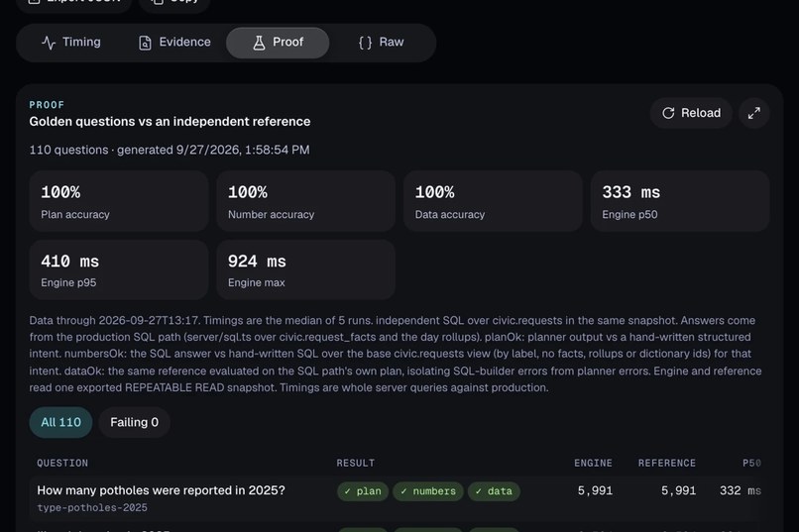This screenshot has height=532, width=799.
Task: Click the RESULT column header
Action: (x=355, y=464)
